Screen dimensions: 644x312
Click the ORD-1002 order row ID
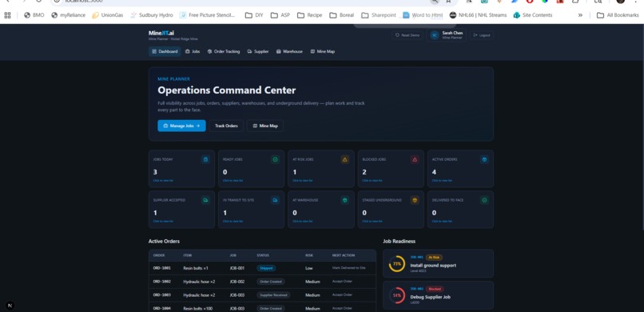tap(162, 282)
